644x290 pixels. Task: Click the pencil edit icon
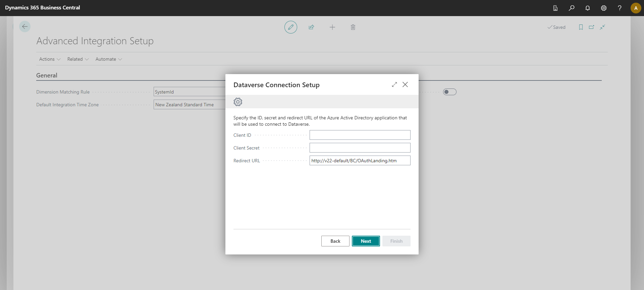(291, 27)
